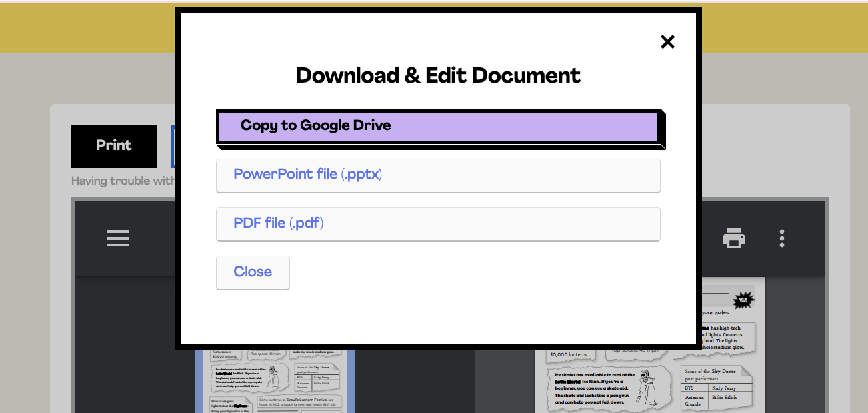Click the Close button in the dialog
868x413 pixels.
253,272
